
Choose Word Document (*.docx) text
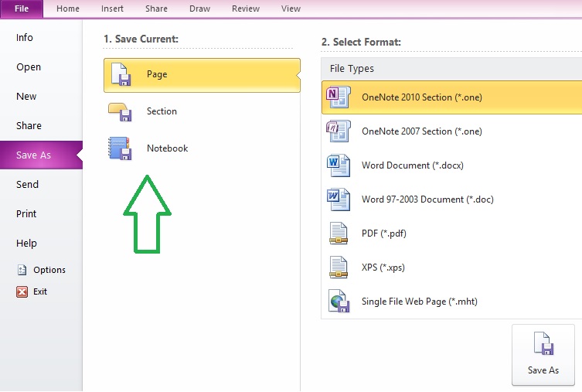tap(413, 165)
